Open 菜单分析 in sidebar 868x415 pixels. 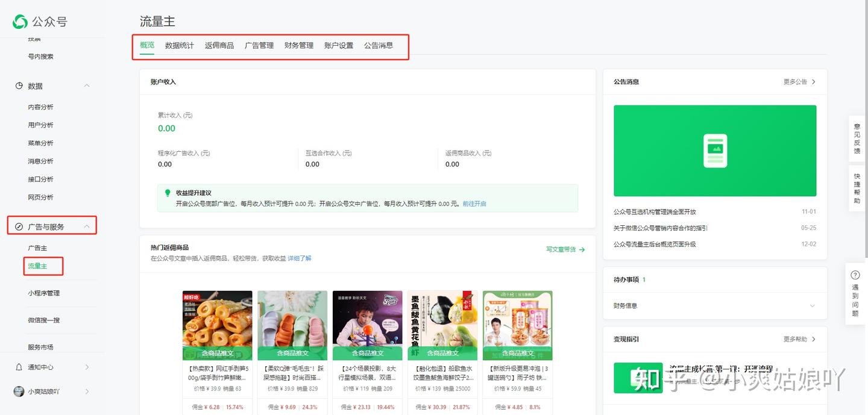41,143
